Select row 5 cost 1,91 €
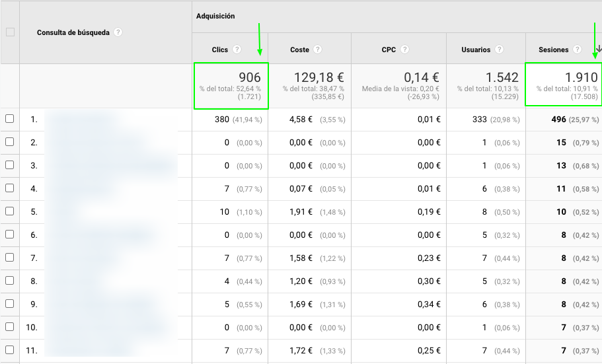The image size is (602, 364). pos(301,212)
